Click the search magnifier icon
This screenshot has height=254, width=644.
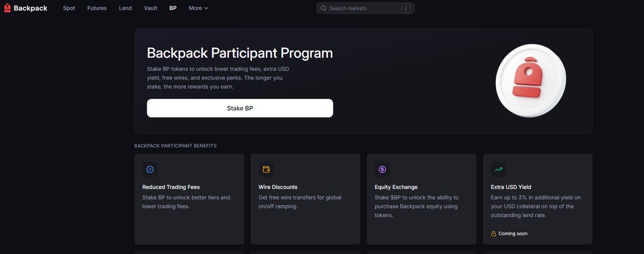point(324,8)
